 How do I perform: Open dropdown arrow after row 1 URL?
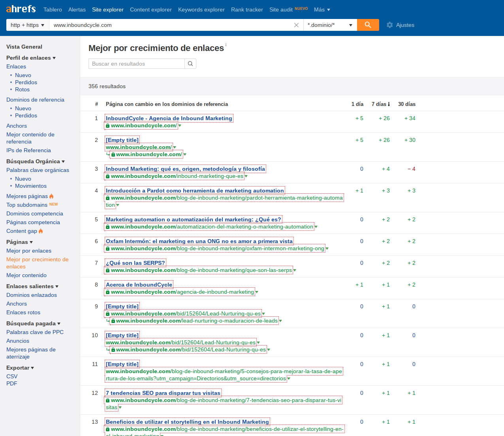180,126
